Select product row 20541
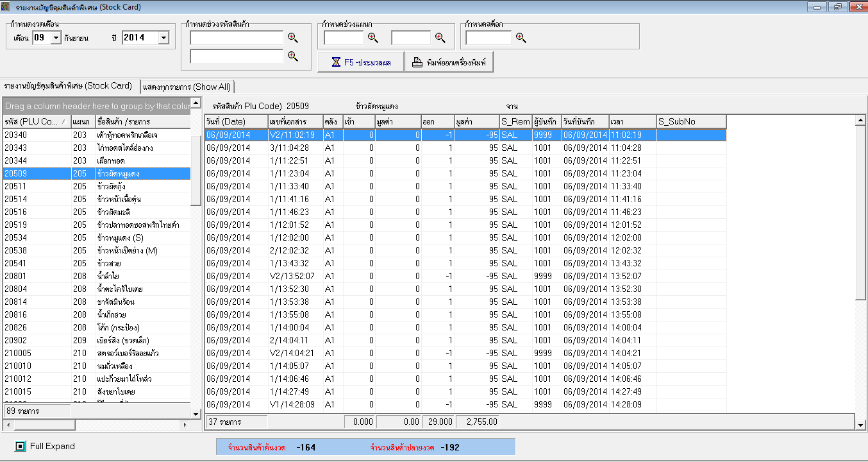This screenshot has width=868, height=462. pos(97,263)
